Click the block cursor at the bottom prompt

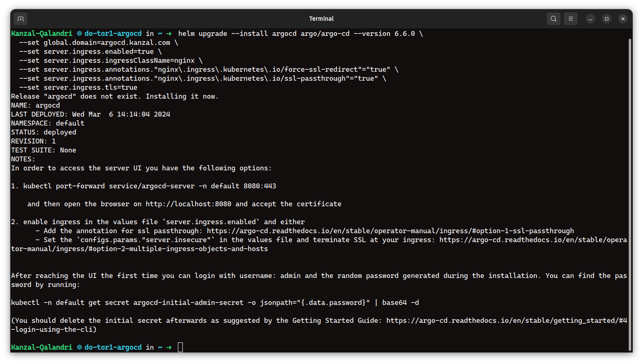pyautogui.click(x=180, y=347)
